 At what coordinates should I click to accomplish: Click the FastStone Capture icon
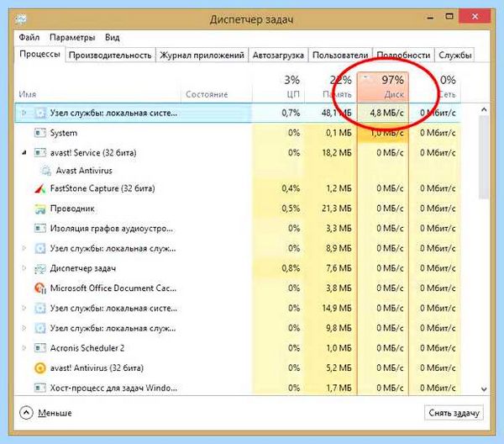(39, 188)
